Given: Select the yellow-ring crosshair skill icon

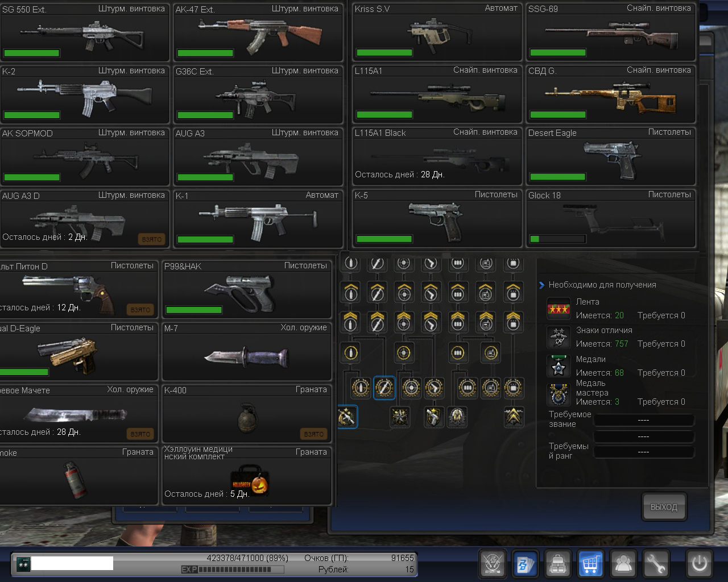Looking at the screenshot, I should coord(403,353).
